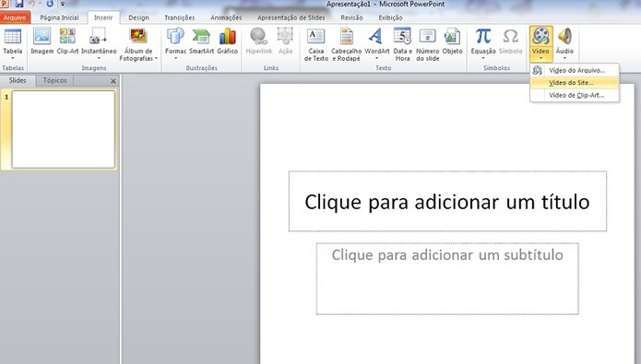
Task: Expand the Formas dropdown arrow
Action: (x=175, y=58)
